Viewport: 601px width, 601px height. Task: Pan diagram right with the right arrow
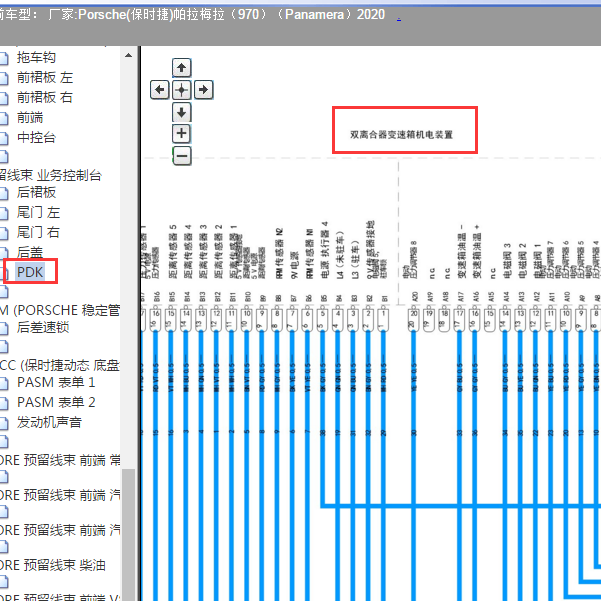point(204,90)
